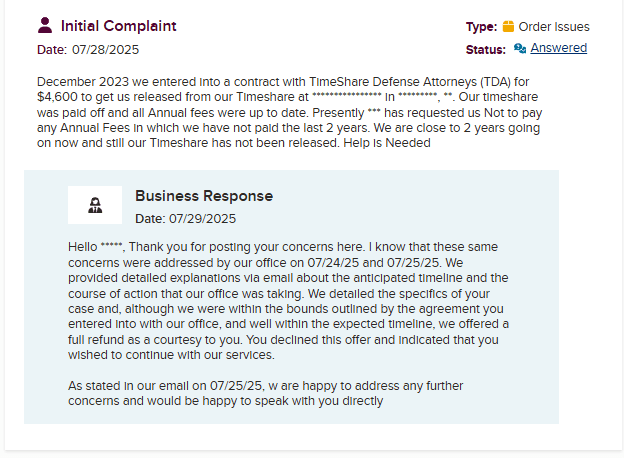Click the Business Response heading
Image resolution: width=624 pixels, height=458 pixels.
(x=203, y=196)
